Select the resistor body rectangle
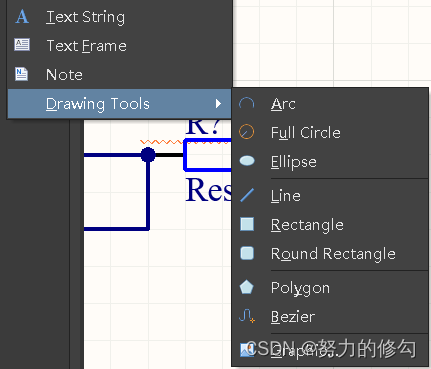The image size is (431, 369). pyautogui.click(x=207, y=155)
